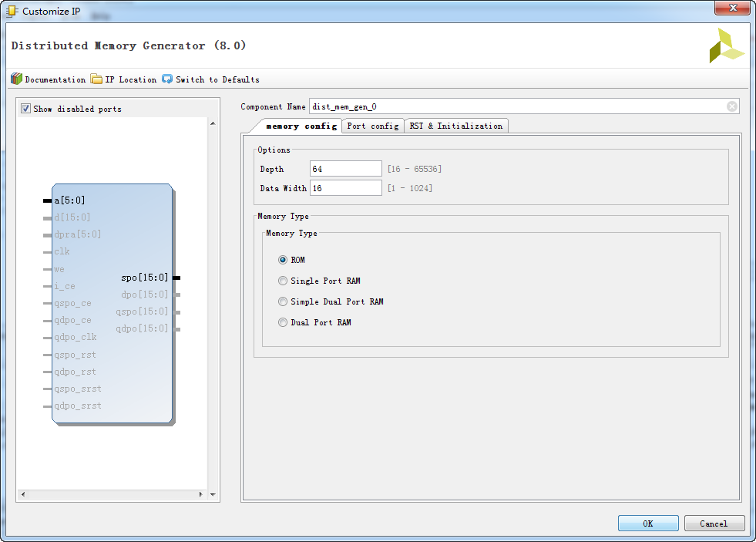Screen dimensions: 756x542
Task: Click the symbol preview horizontal scrollbar left arrow
Action: click(22, 494)
